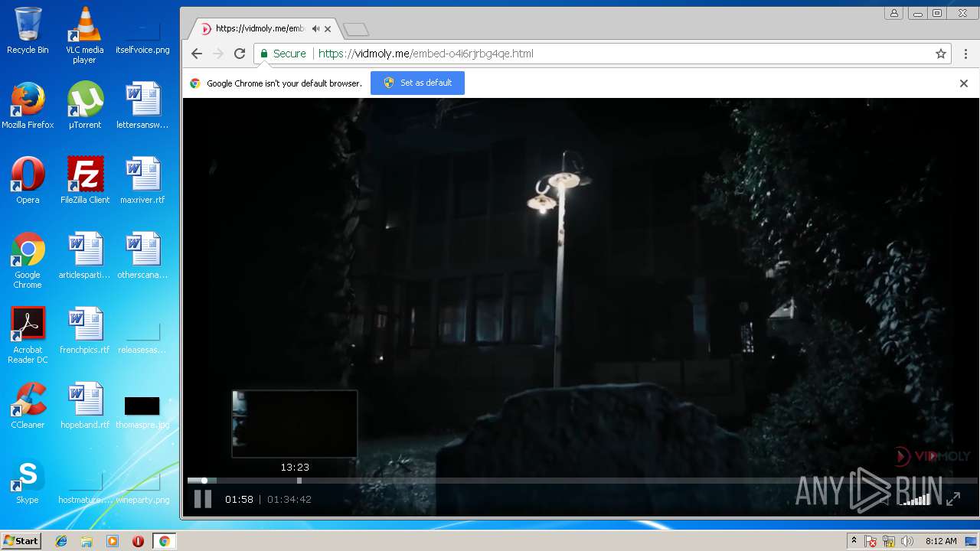Select articlesparti... document file
Viewport: 980px width, 551px height.
(85, 256)
